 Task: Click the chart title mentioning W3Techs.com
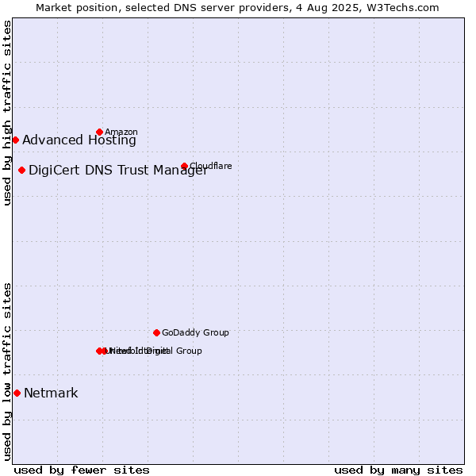click(238, 8)
